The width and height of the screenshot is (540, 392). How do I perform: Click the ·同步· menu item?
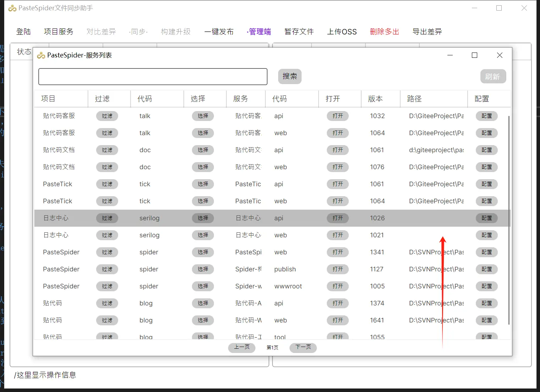click(x=138, y=32)
